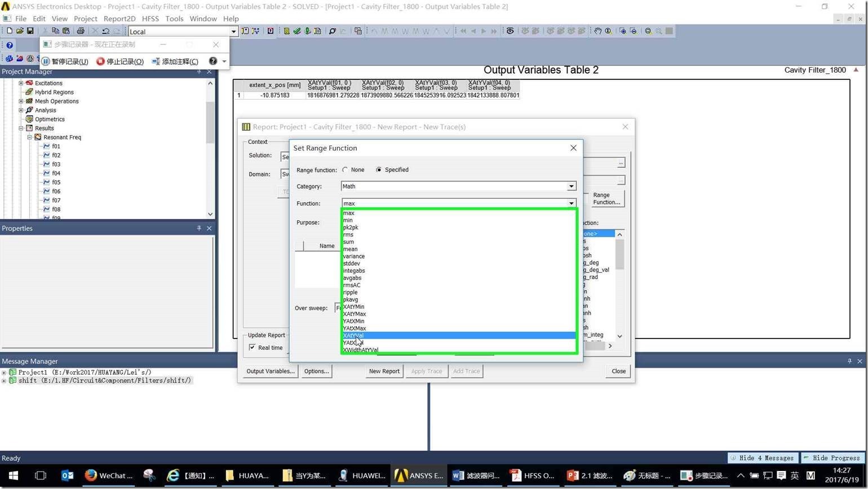The image size is (868, 489).
Task: Open the HFSS PDF taskbar item
Action: tap(533, 475)
